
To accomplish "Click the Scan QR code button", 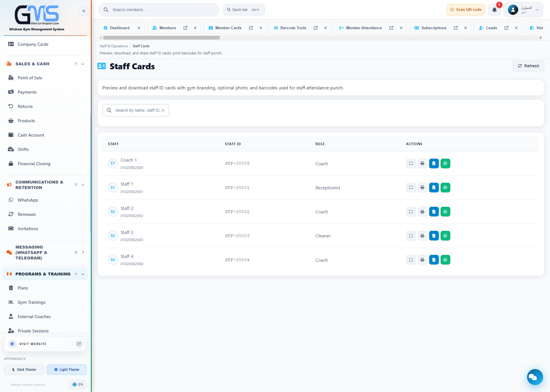I will pyautogui.click(x=466, y=10).
